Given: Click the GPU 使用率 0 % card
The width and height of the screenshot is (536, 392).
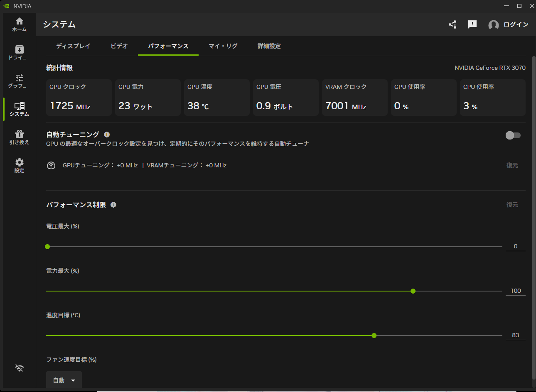Looking at the screenshot, I should 424,98.
